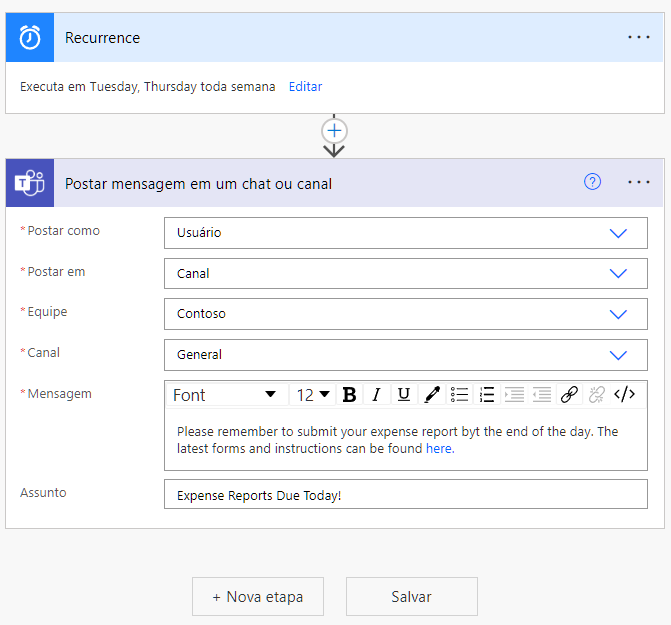Screen dimensions: 671x625
Task: Open the Recurrence ellipsis menu
Action: [639, 37]
